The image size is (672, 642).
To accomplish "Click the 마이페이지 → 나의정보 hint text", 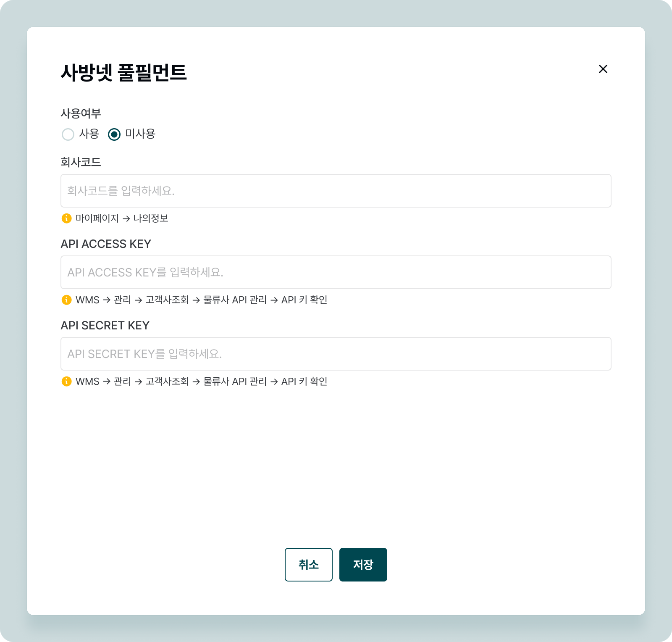I will point(122,218).
